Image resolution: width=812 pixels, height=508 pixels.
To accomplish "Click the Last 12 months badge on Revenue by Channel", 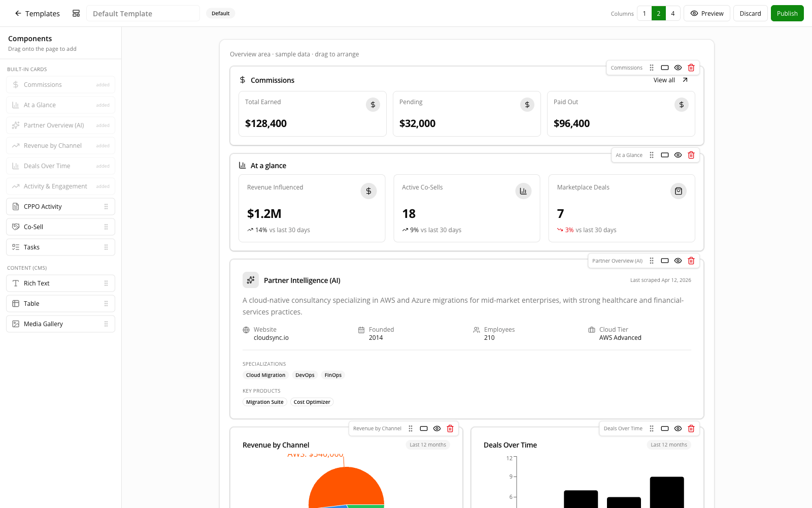I will (x=428, y=445).
